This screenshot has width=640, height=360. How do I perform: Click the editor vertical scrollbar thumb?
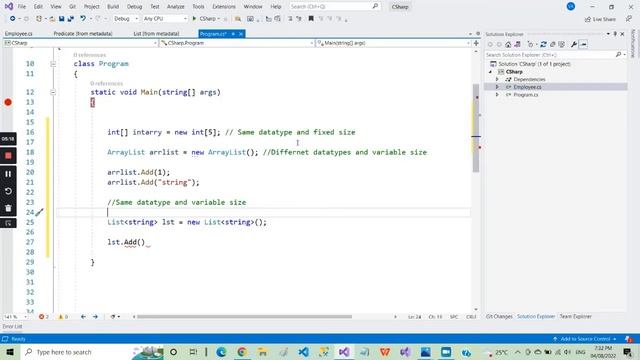pos(476,128)
